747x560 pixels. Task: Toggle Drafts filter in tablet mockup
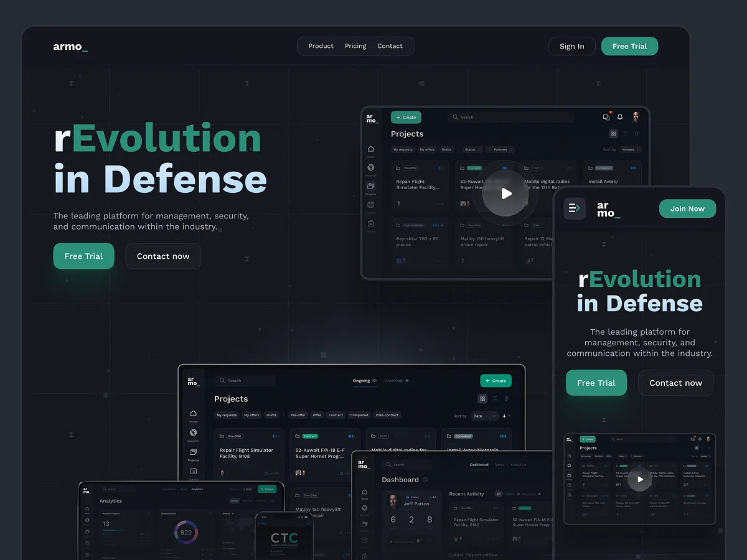click(x=446, y=149)
